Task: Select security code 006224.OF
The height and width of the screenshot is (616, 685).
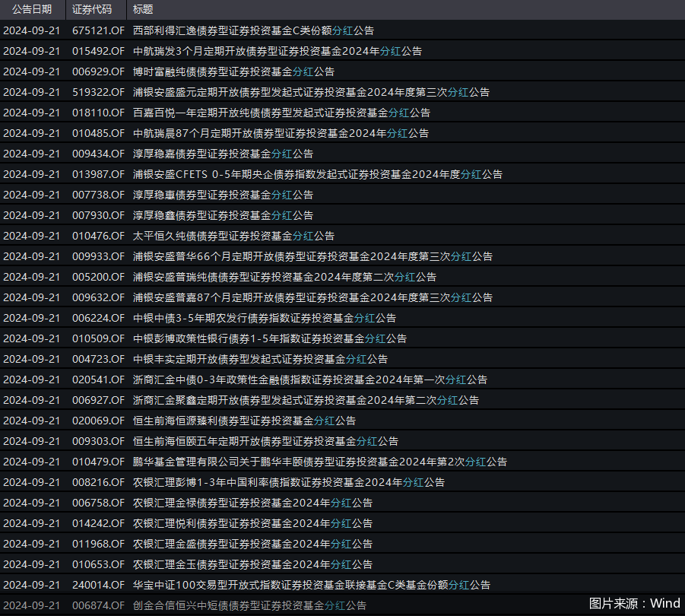Action: pyautogui.click(x=98, y=318)
